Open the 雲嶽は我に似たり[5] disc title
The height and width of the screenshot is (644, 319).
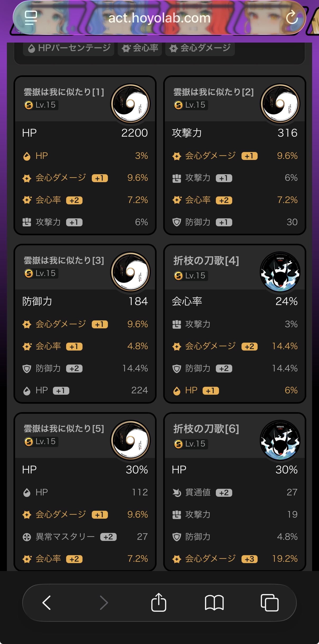[64, 429]
